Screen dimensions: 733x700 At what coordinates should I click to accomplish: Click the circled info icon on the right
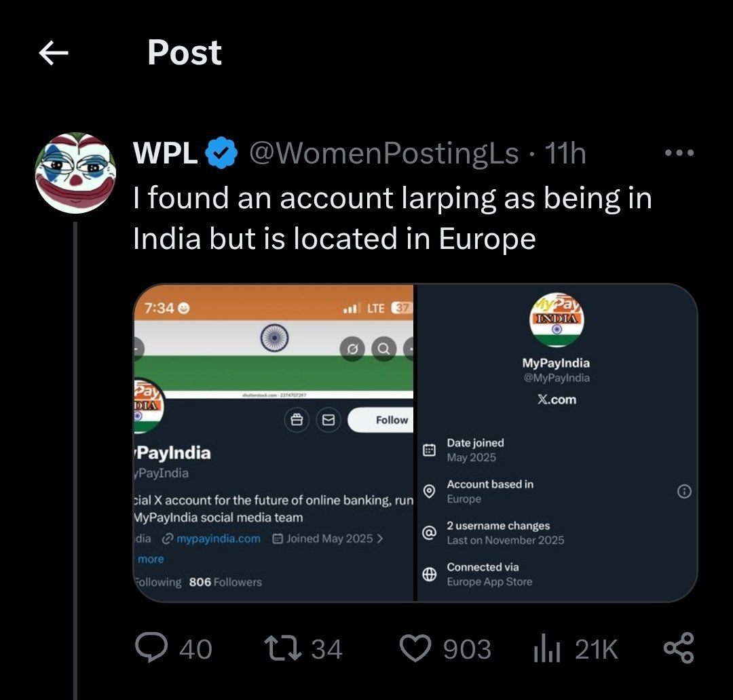(x=685, y=492)
